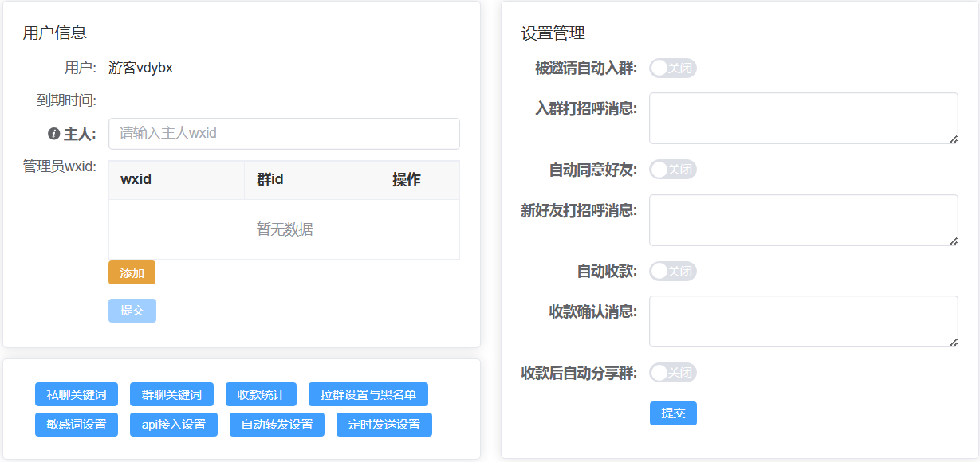
Task: Click the 收款确认消息 text area
Action: click(x=801, y=320)
